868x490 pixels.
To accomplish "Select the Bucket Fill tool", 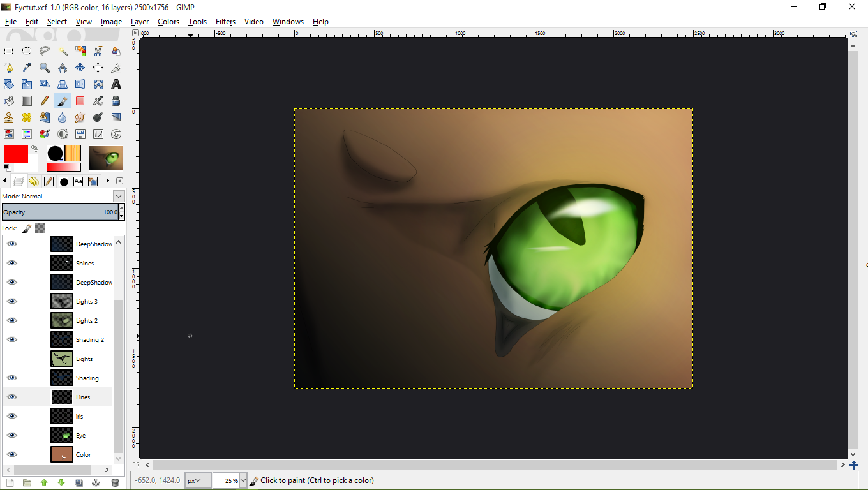I will (9, 101).
